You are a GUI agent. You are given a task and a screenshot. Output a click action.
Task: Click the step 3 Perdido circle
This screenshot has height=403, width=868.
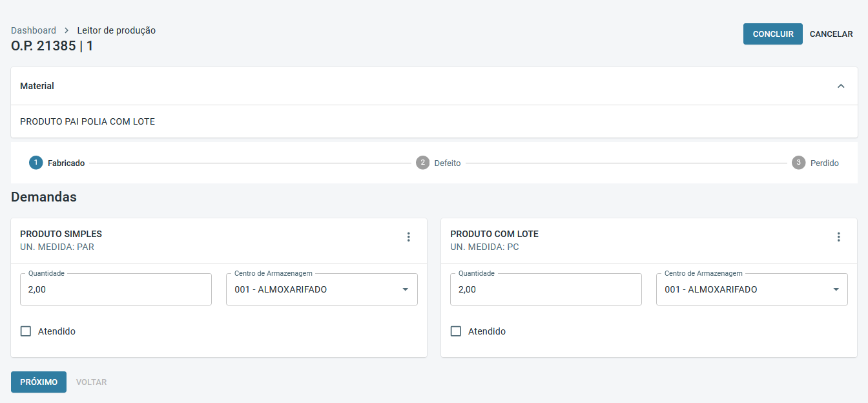pos(799,163)
